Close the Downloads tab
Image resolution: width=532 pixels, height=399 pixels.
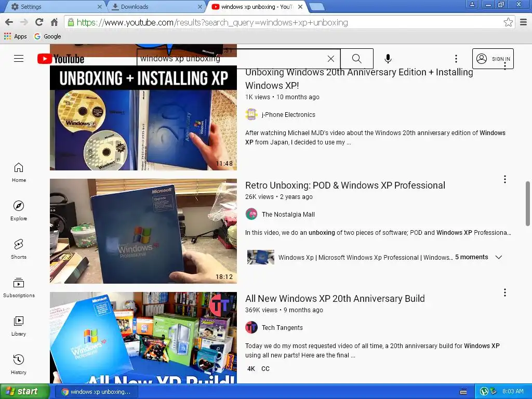coord(200,6)
